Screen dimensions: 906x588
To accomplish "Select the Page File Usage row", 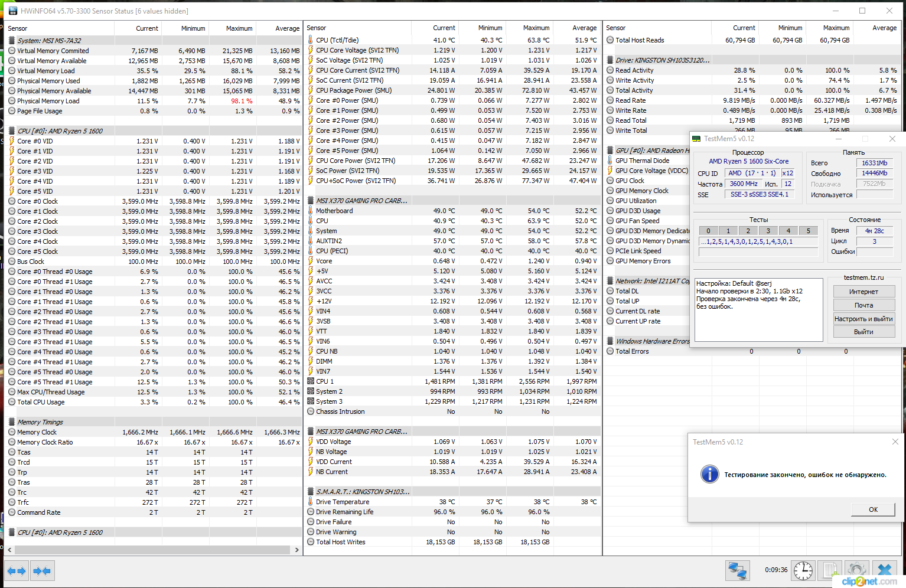I will 154,111.
